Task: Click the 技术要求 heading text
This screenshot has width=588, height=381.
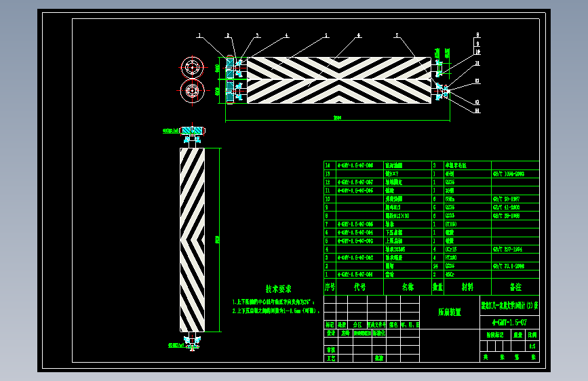Action: (278, 289)
